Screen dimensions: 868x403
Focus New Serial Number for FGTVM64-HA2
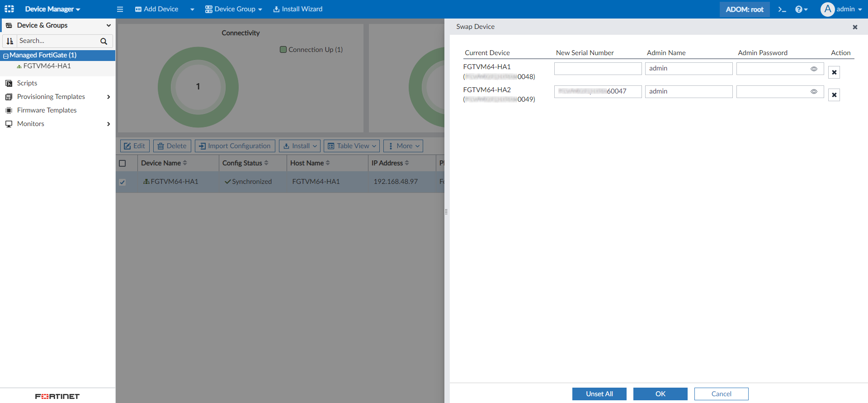click(598, 92)
